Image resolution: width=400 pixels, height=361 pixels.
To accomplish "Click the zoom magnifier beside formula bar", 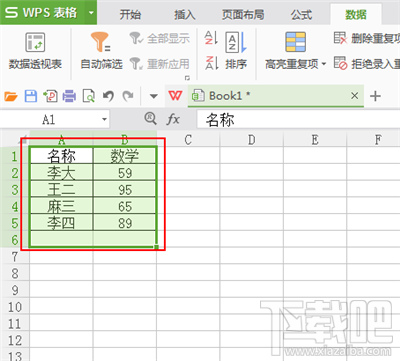I will pyautogui.click(x=150, y=118).
